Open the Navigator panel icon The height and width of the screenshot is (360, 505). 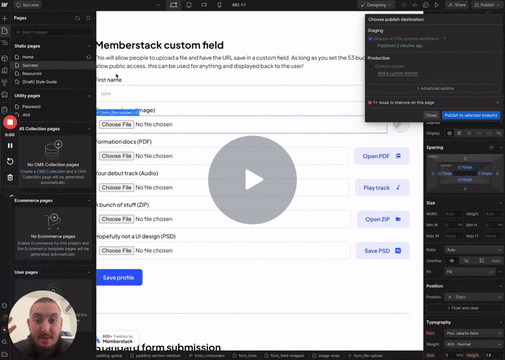click(x=5, y=43)
